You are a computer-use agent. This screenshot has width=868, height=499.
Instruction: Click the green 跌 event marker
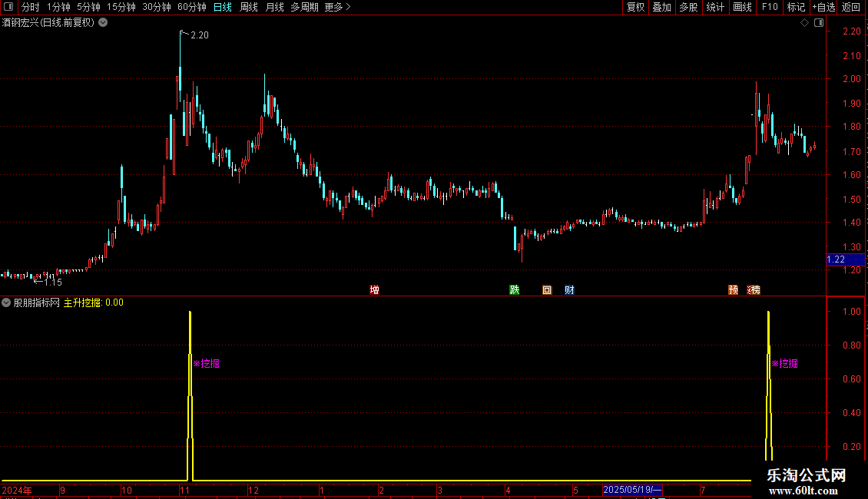coord(514,290)
